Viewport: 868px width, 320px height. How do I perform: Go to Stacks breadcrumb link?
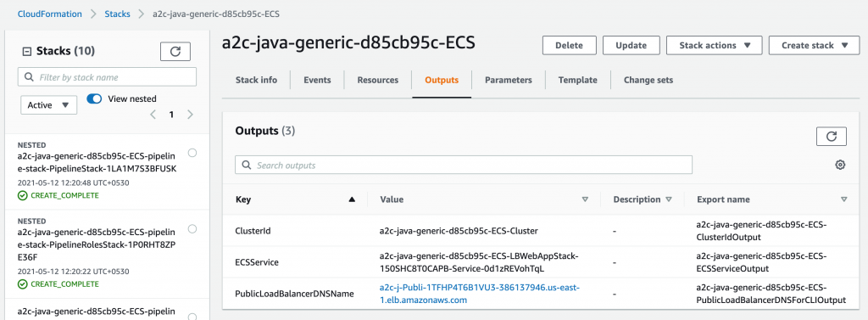click(x=117, y=14)
